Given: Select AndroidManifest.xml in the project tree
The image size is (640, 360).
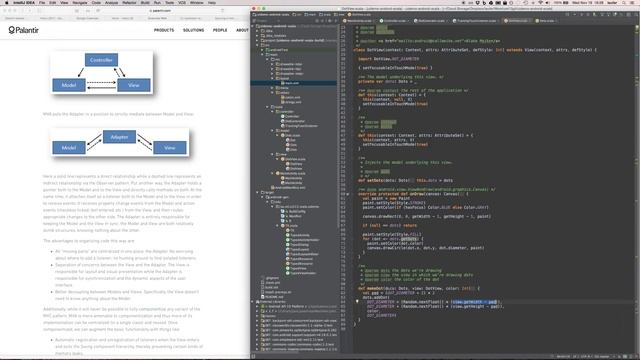Looking at the screenshot, I should click(x=289, y=188).
